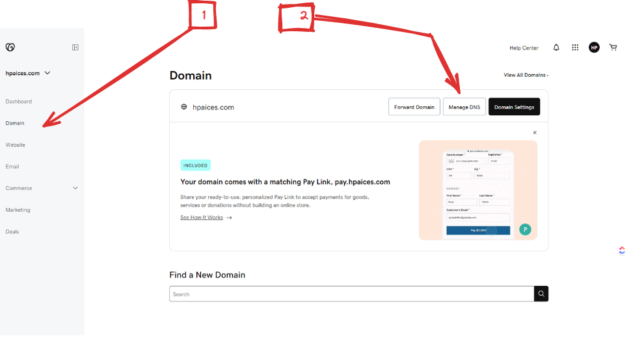Click the INCLUDED badge
Image resolution: width=644 pixels, height=353 pixels.
click(x=196, y=165)
